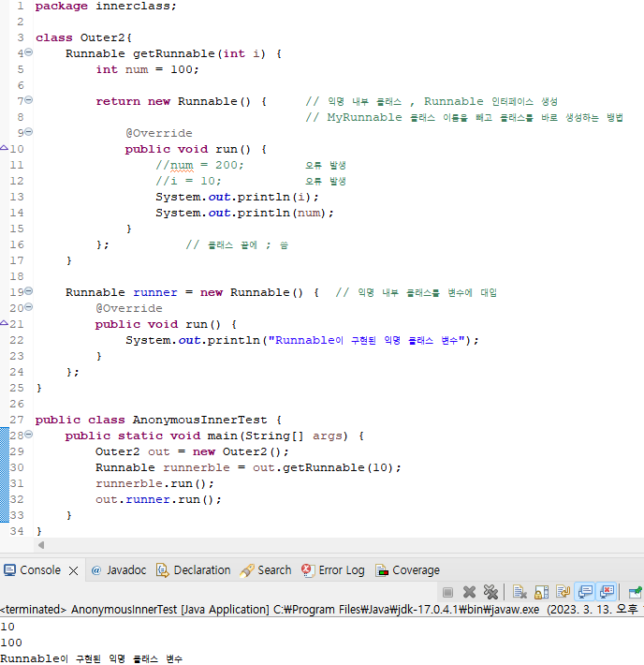Click AnonymousInnerTest class name line 27
This screenshot has height=665, width=644.
coord(199,420)
